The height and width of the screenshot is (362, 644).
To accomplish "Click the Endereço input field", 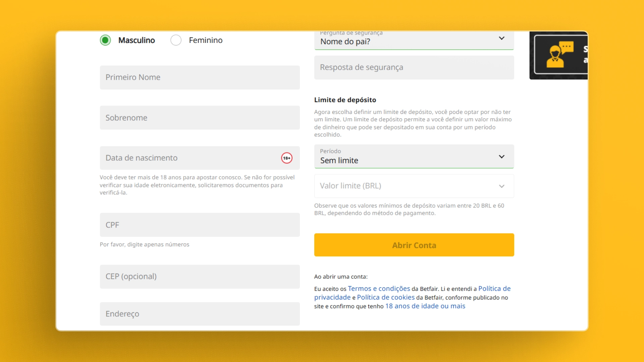I will point(200,314).
